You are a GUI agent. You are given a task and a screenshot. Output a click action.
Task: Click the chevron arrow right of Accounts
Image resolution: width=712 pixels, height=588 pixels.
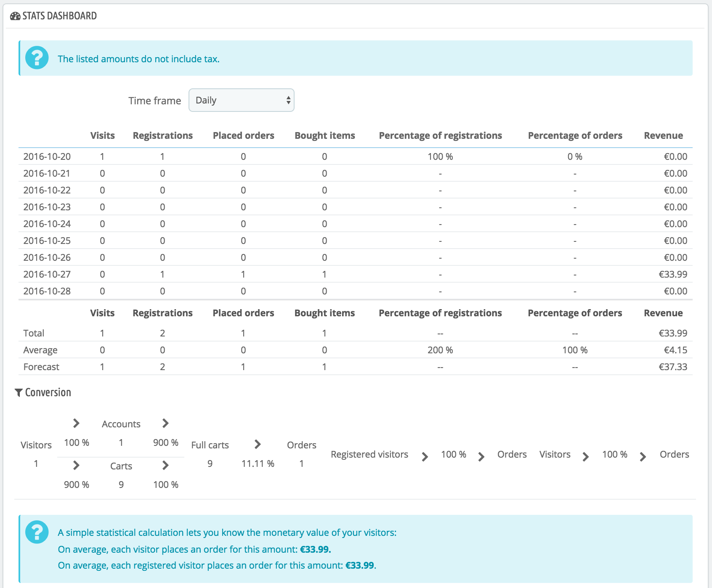tap(165, 423)
